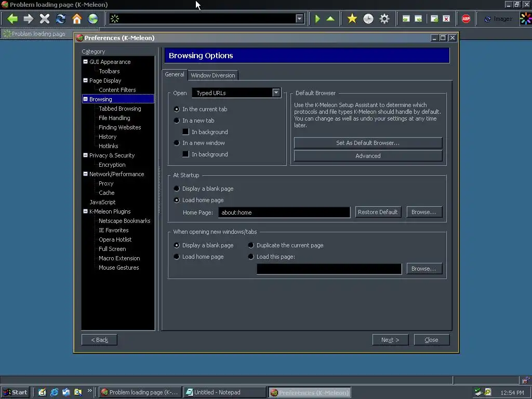The image size is (532, 399).
Task: Select Load this page radio button
Action: 251,257
